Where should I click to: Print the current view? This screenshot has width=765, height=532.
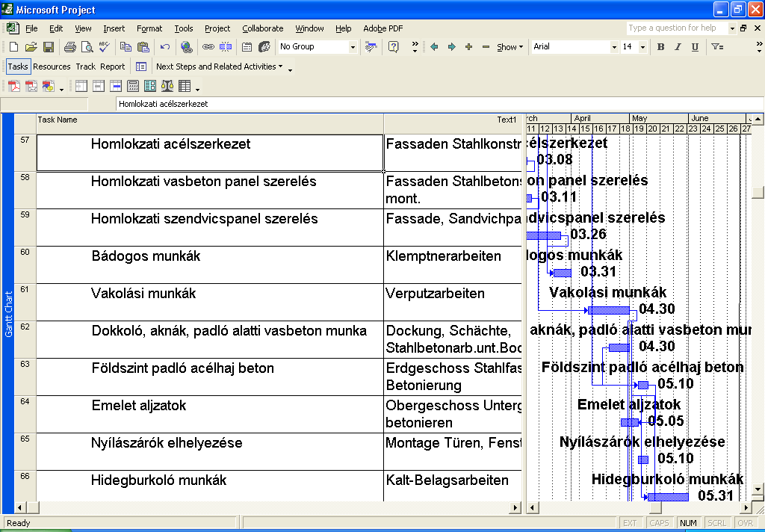[x=70, y=47]
